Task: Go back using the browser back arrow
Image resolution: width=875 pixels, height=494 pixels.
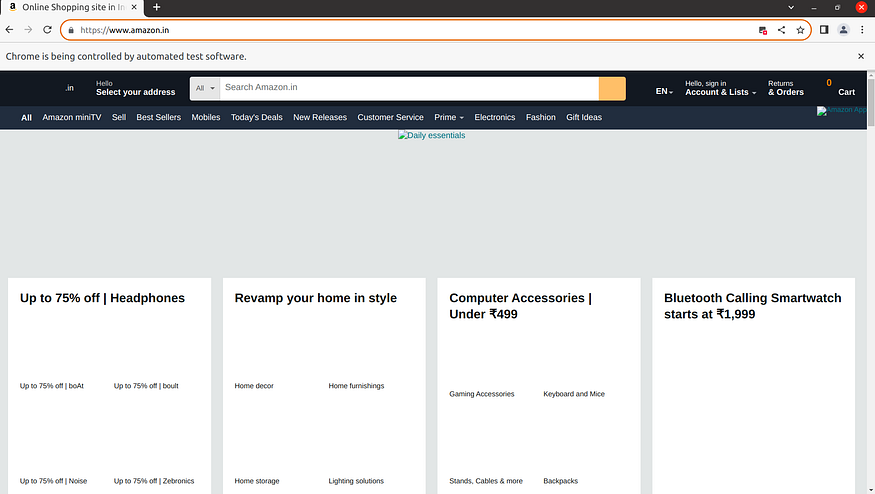Action: [x=9, y=30]
